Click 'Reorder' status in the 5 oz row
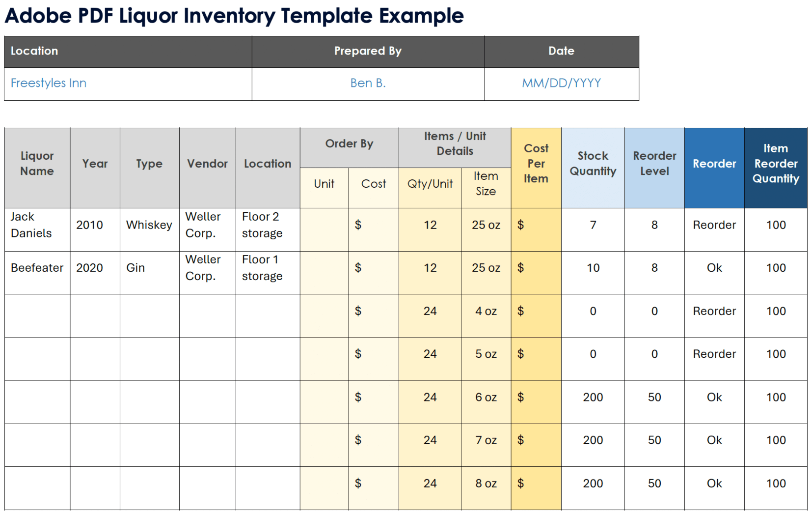Image resolution: width=812 pixels, height=514 pixels. tap(714, 359)
